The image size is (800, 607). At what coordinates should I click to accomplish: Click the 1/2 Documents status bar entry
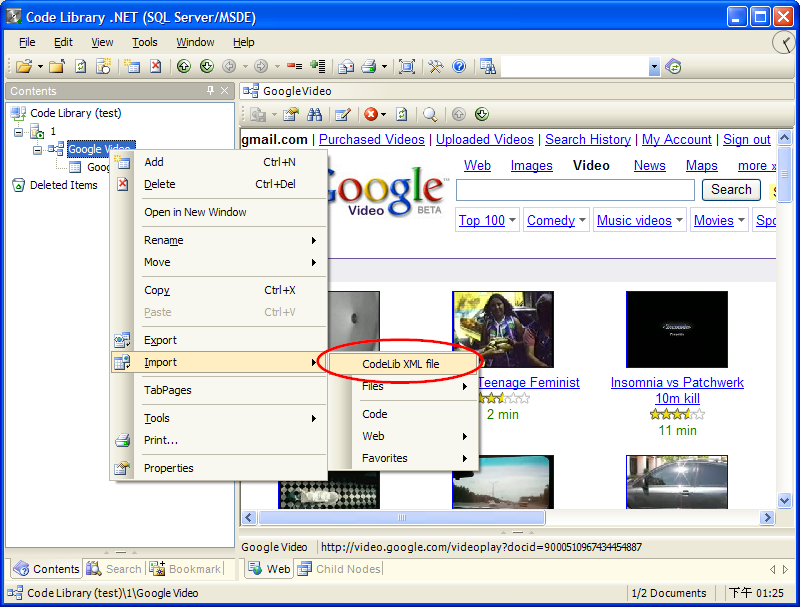point(669,593)
